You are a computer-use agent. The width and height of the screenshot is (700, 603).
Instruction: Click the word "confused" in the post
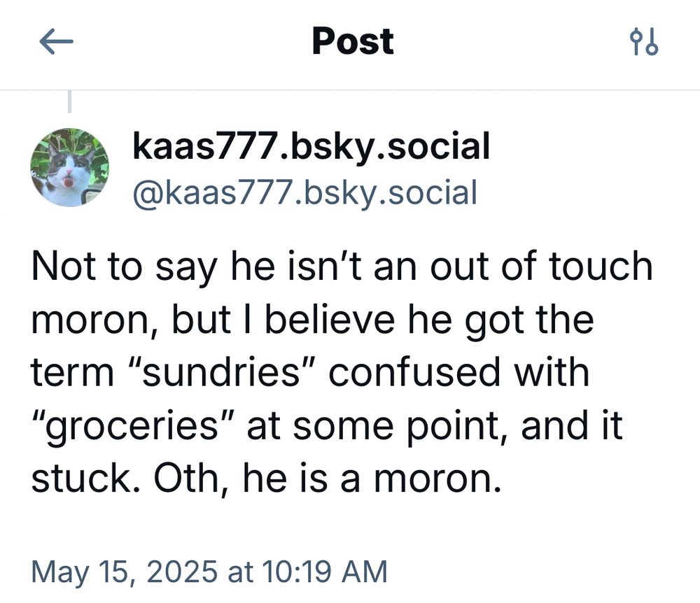pyautogui.click(x=414, y=372)
